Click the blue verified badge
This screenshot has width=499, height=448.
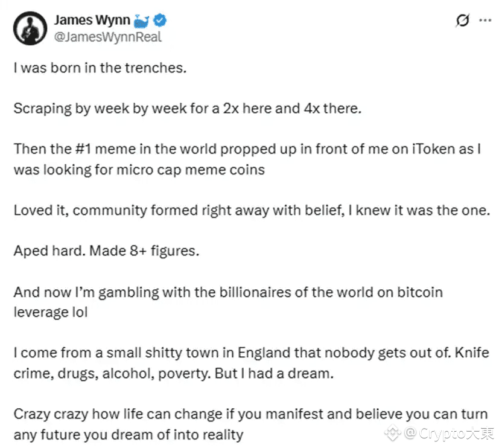click(161, 21)
